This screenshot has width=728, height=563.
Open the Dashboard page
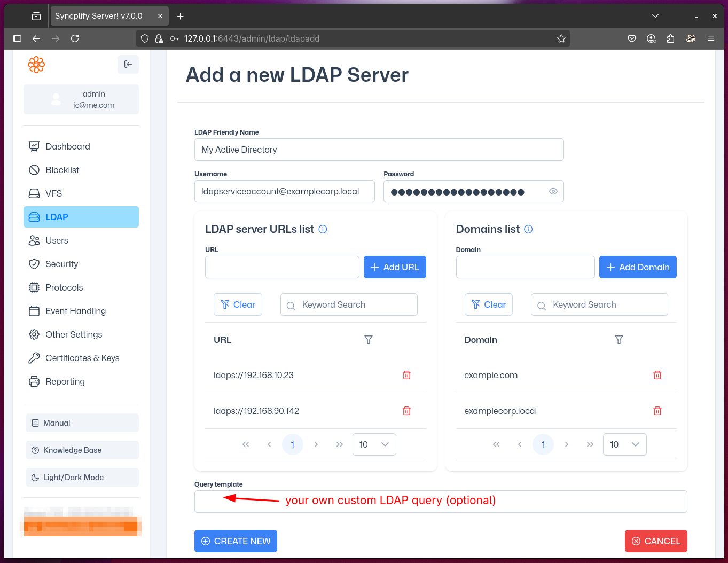(81, 146)
